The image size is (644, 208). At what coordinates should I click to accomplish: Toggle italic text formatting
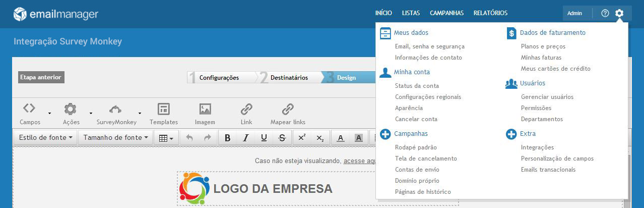tap(246, 138)
